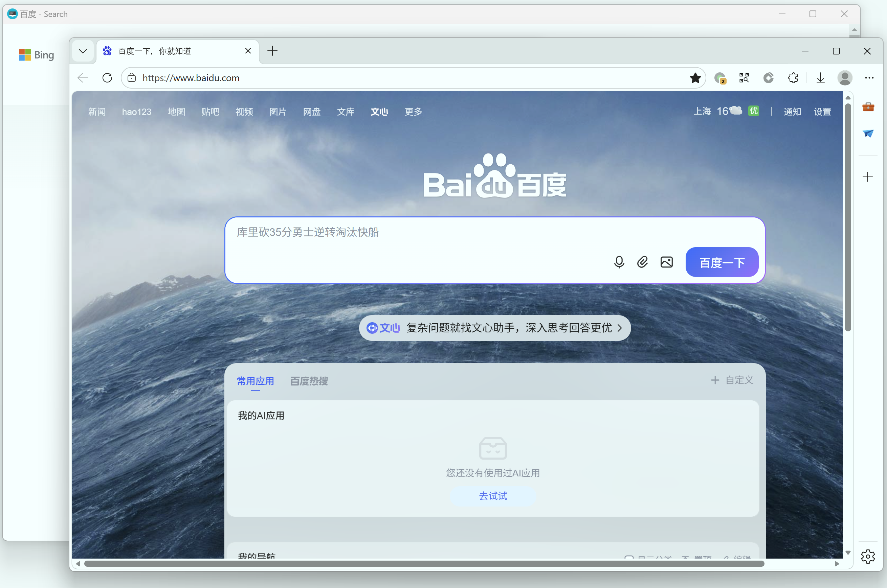The image size is (887, 588).
Task: Click the paperclip attachment icon in search box
Action: tap(642, 262)
